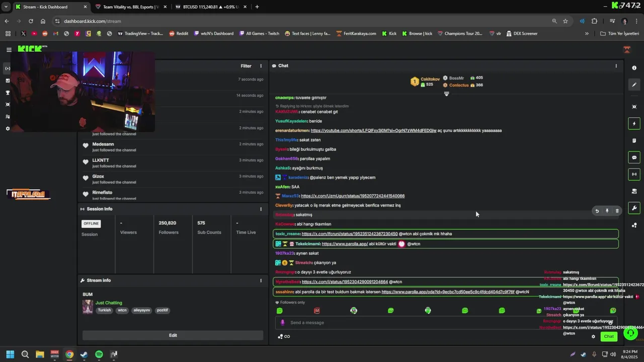This screenshot has height=362, width=644.
Task: Switch to the BTCUSD browser tab
Action: pyautogui.click(x=210, y=7)
